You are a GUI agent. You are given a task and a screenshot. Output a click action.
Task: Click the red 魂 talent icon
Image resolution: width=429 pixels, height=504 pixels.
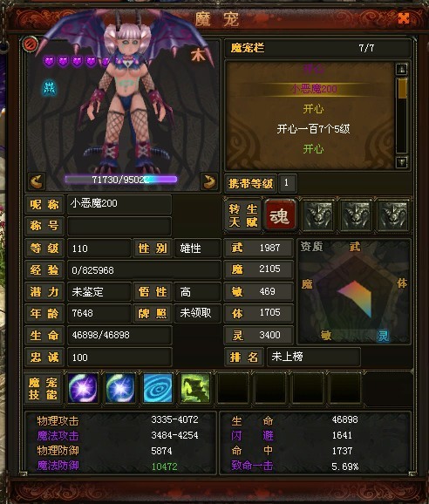[280, 215]
